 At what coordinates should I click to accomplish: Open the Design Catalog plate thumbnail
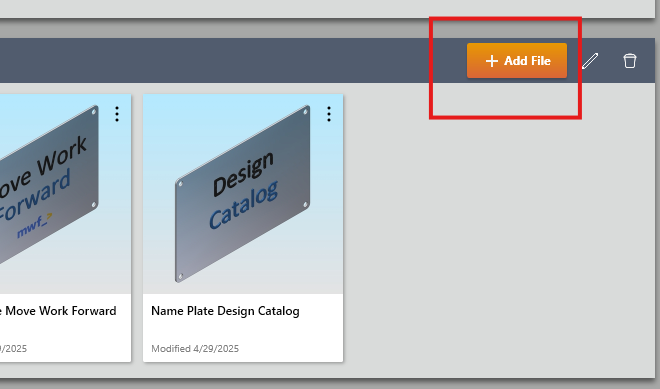[x=243, y=194]
